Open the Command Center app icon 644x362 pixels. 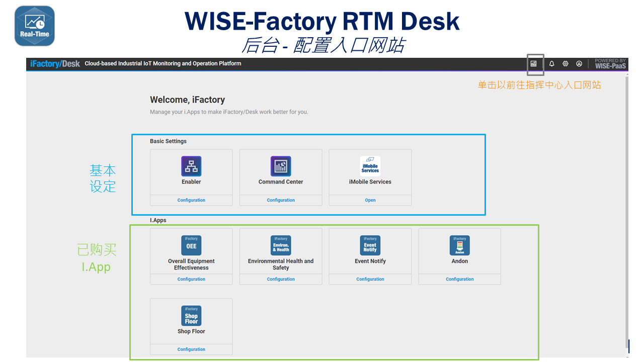coord(281,166)
